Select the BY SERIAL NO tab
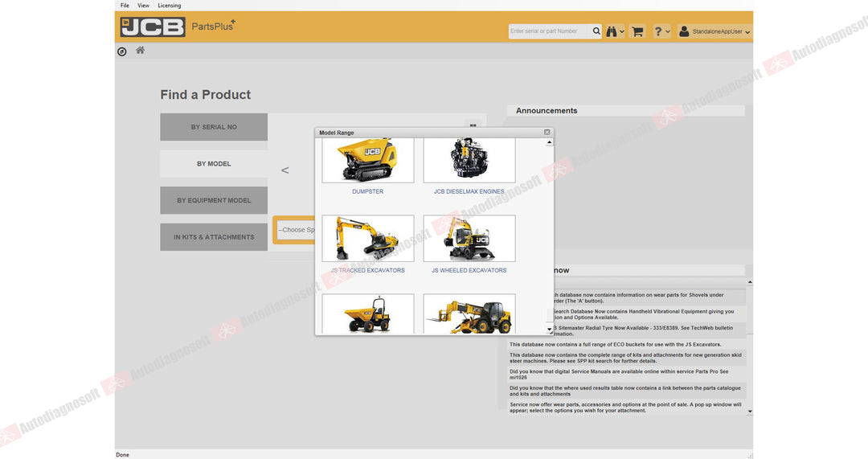The height and width of the screenshot is (459, 868). click(214, 127)
